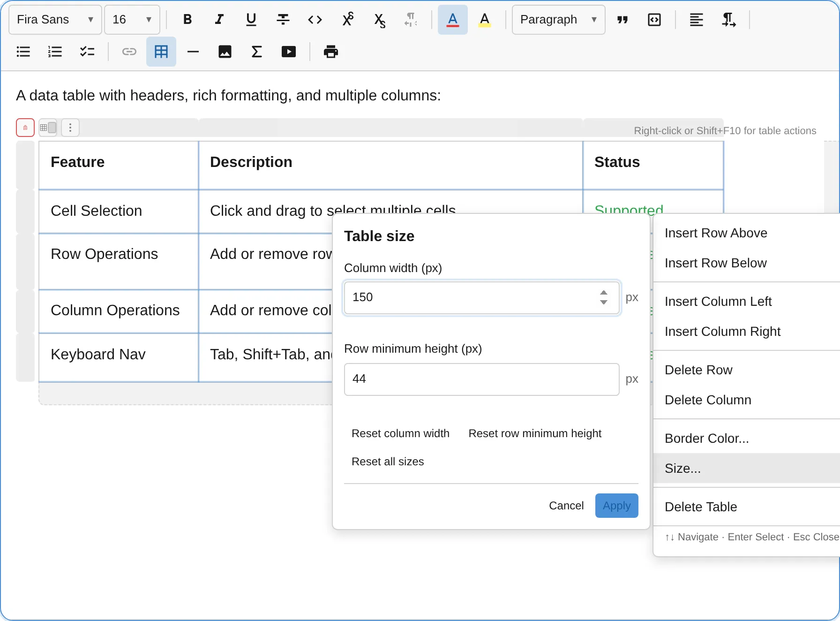Viewport: 840px width, 621px height.
Task: Open text alignment options
Action: (x=697, y=20)
